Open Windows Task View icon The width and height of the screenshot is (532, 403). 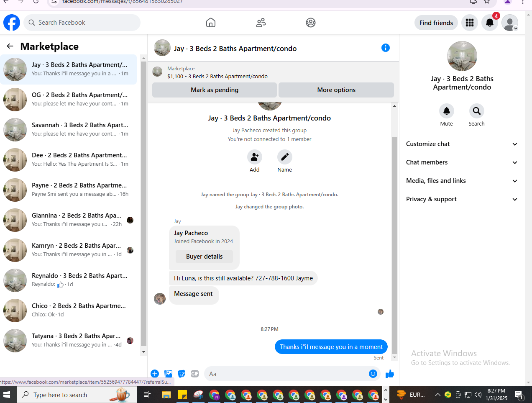point(147,395)
